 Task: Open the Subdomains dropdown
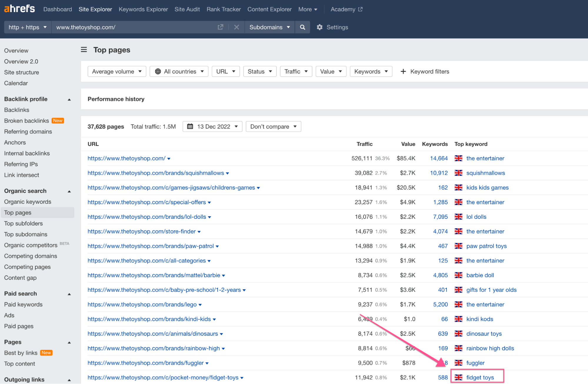269,27
